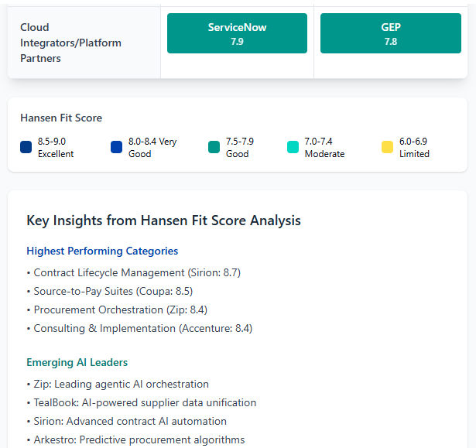Select the Consulting & Implementation Accenture entry
The image size is (476, 448).
click(142, 328)
